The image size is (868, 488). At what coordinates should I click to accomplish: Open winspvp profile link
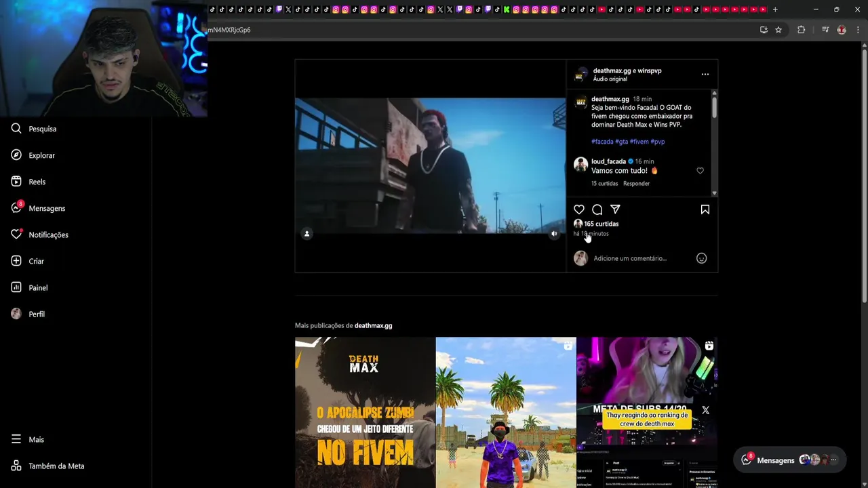[x=650, y=70]
